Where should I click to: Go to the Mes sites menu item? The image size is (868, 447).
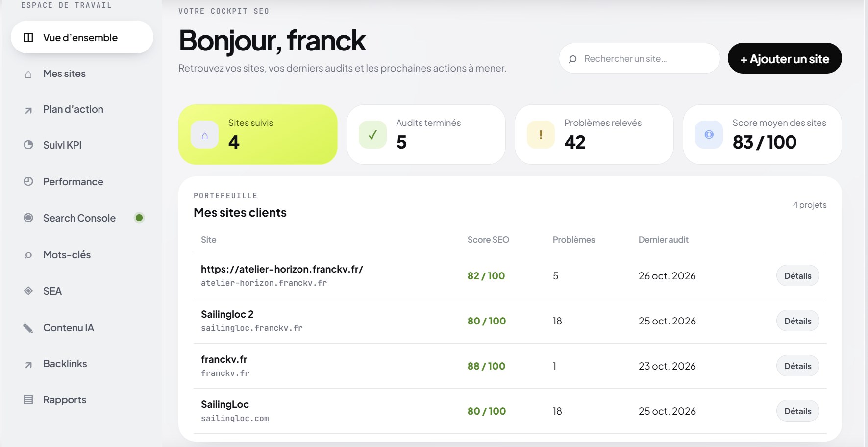click(82, 74)
